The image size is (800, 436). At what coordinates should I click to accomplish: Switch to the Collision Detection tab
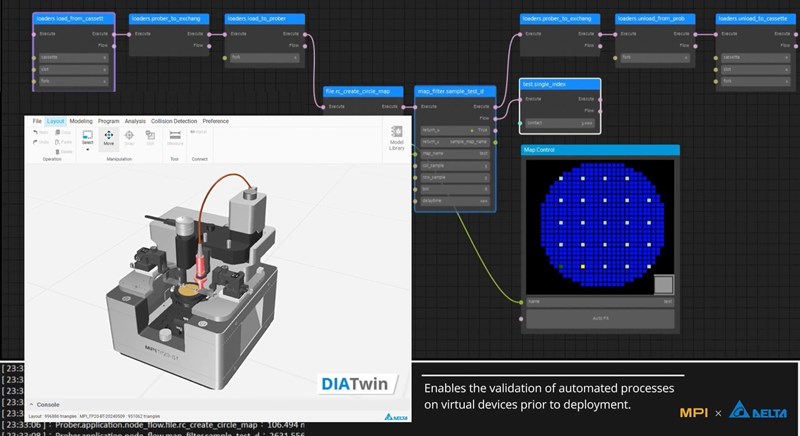(173, 121)
